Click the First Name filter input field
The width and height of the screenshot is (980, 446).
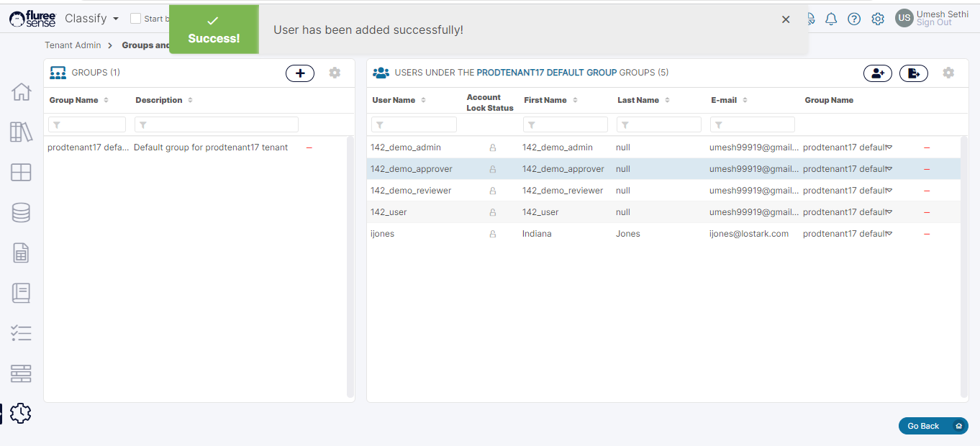[x=566, y=124]
